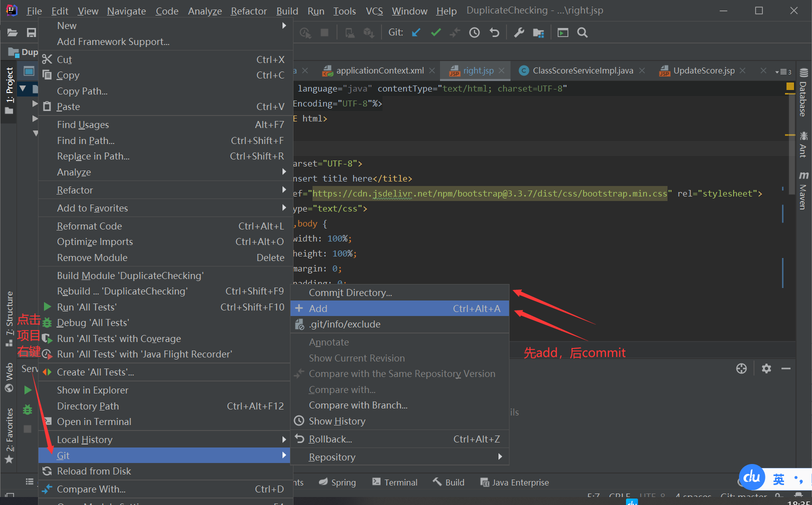Switch to ClassScoreServiceImpl.java tab
The width and height of the screenshot is (812, 505).
click(x=582, y=70)
